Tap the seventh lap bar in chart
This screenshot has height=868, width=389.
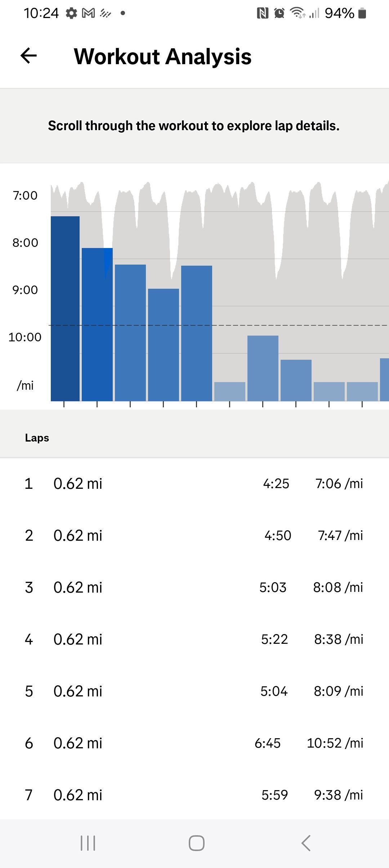pyautogui.click(x=263, y=368)
